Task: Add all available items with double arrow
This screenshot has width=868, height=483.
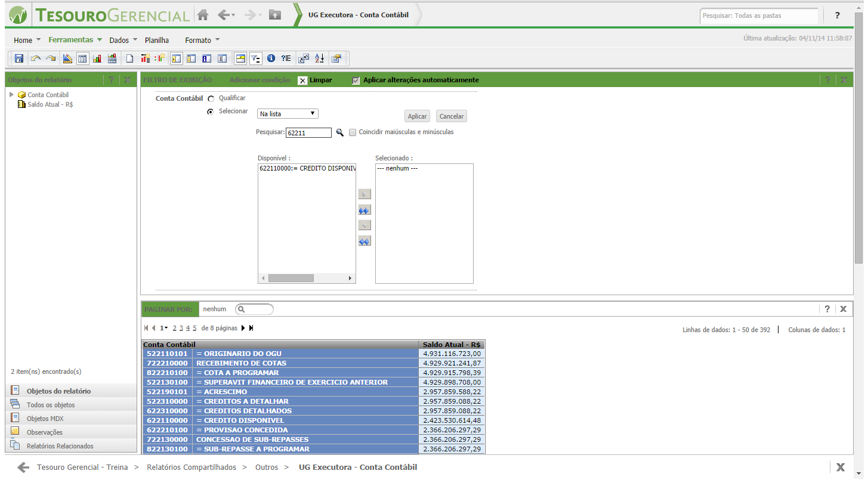Action: [x=364, y=210]
